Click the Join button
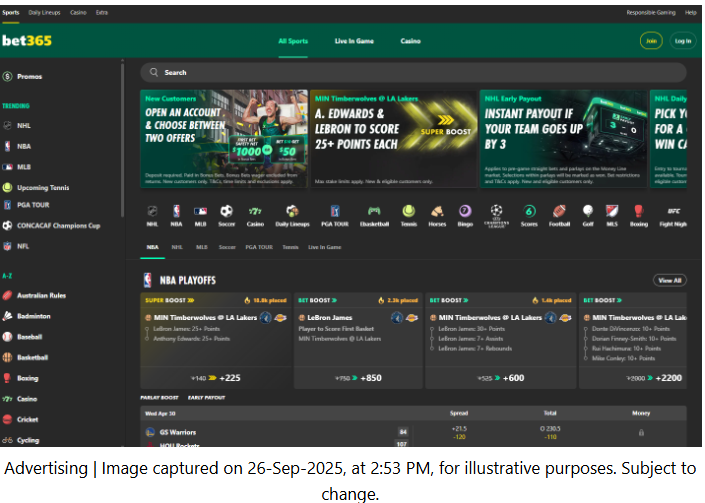Image resolution: width=705 pixels, height=503 pixels. click(x=651, y=41)
